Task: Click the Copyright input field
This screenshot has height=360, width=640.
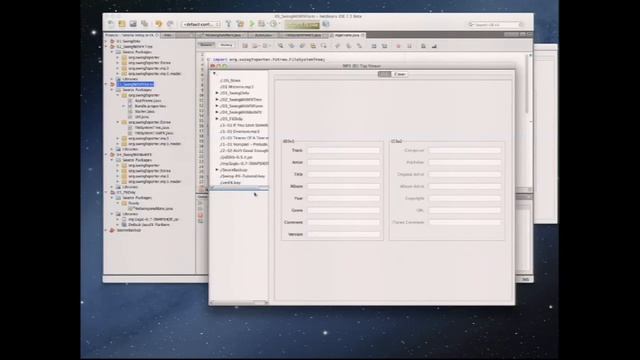Action: [x=464, y=198]
